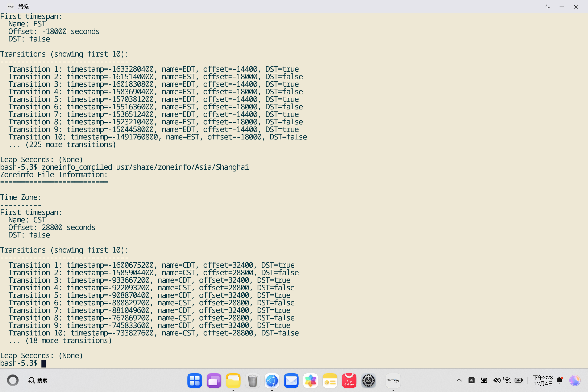Launch the voice assistant orb
This screenshot has width=588, height=392.
tap(575, 380)
